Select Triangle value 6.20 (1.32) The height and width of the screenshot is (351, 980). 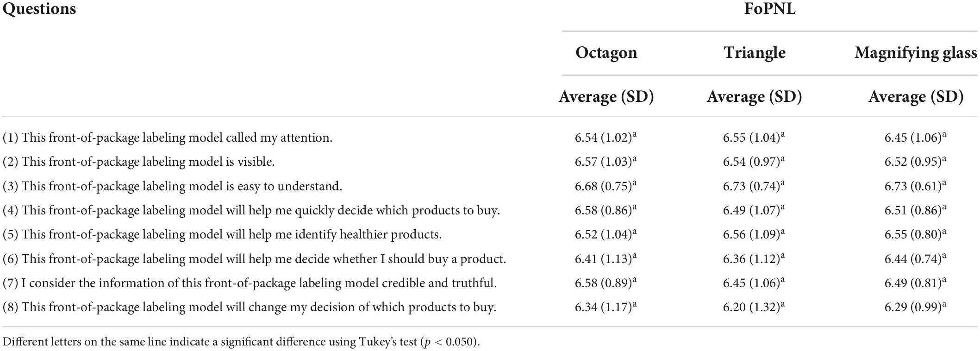(x=754, y=307)
